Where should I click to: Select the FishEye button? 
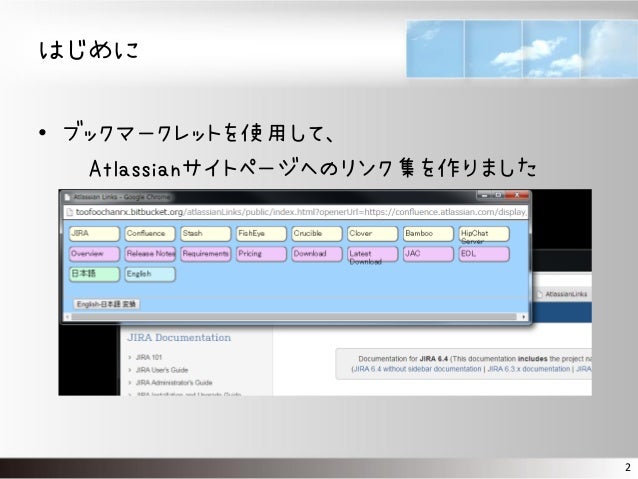pyautogui.click(x=261, y=234)
